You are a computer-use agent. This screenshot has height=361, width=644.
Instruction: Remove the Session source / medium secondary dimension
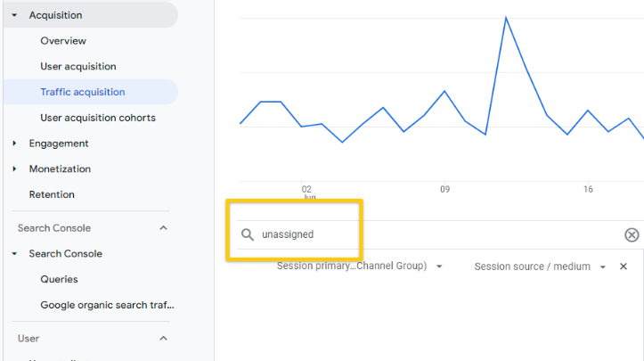point(623,267)
